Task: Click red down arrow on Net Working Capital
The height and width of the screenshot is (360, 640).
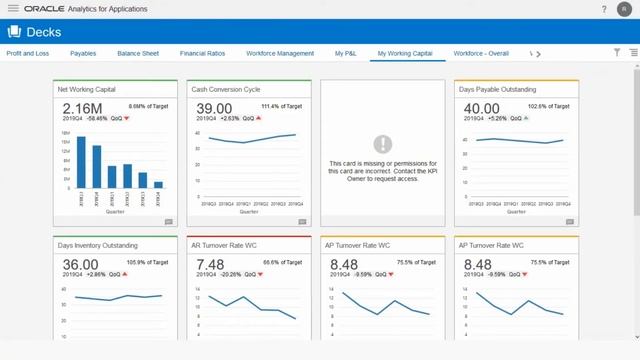Action: click(127, 118)
